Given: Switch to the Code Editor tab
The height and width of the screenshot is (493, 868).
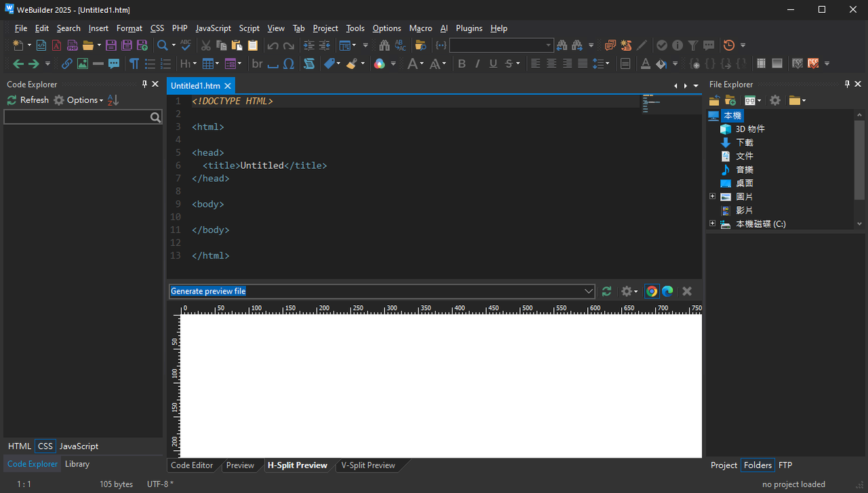Looking at the screenshot, I should [x=192, y=465].
